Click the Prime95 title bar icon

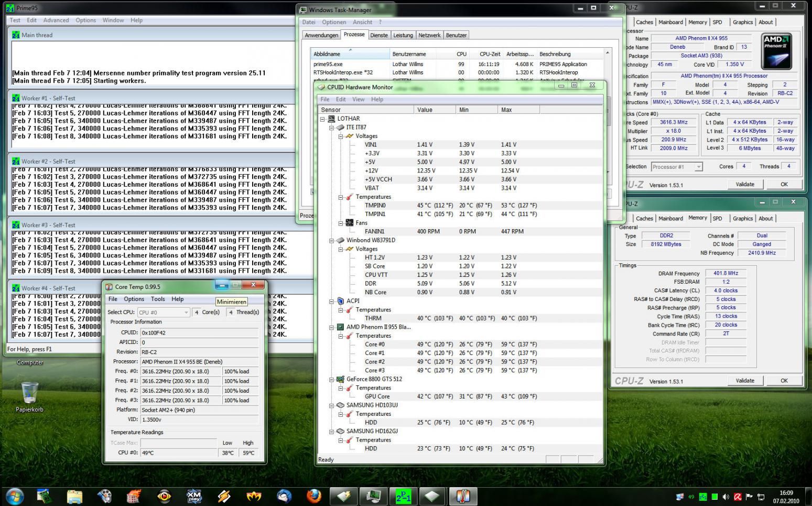[10, 8]
